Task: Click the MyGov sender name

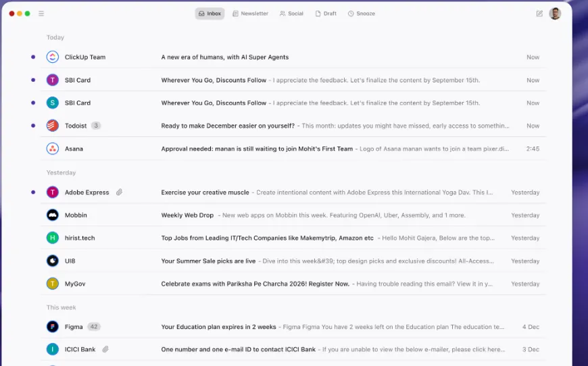Action: point(75,284)
